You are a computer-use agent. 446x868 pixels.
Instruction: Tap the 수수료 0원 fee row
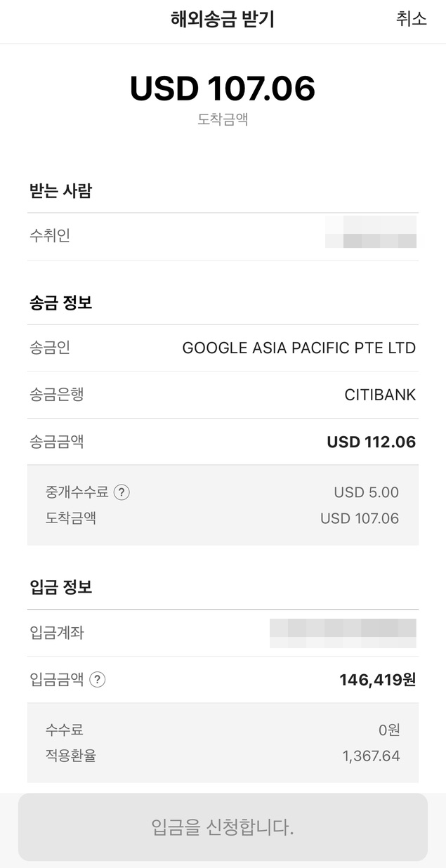[x=223, y=730]
